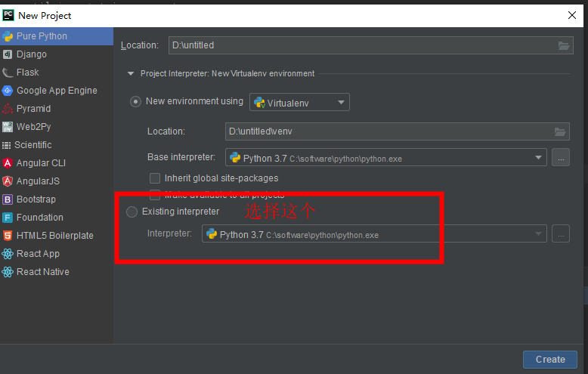This screenshot has width=588, height=374.
Task: Select Web2Py project type
Action: click(x=57, y=127)
